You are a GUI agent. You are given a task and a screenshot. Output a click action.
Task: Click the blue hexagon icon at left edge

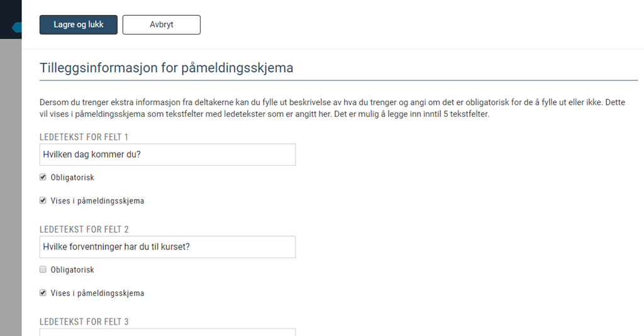17,28
